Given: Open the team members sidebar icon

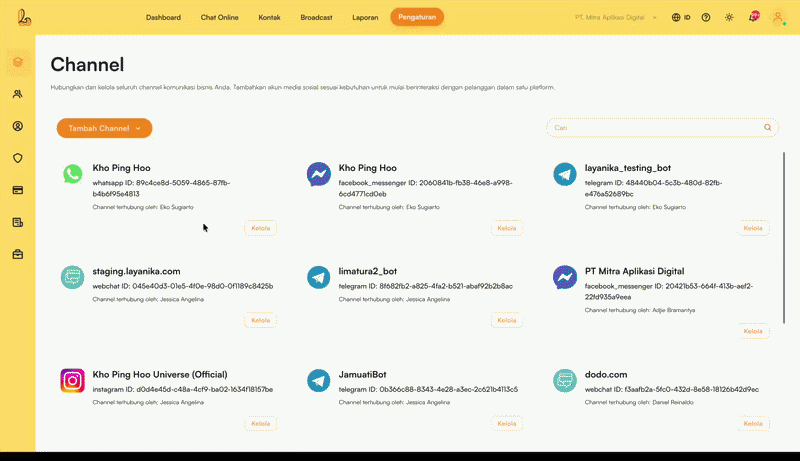Looking at the screenshot, I should tap(18, 94).
